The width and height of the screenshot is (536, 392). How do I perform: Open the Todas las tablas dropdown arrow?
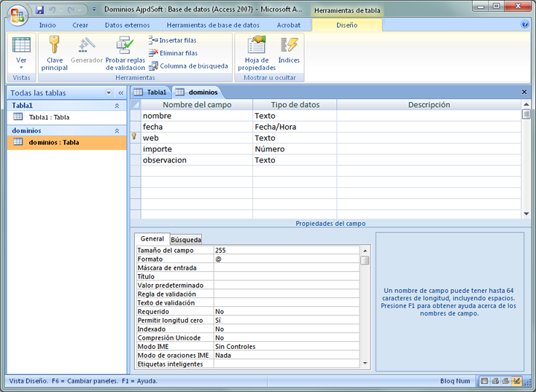[109, 93]
